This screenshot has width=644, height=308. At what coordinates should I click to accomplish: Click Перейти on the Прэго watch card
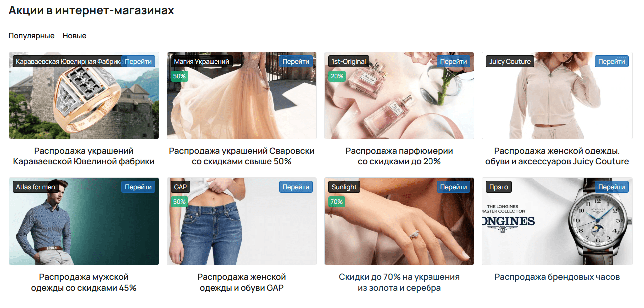(x=612, y=187)
